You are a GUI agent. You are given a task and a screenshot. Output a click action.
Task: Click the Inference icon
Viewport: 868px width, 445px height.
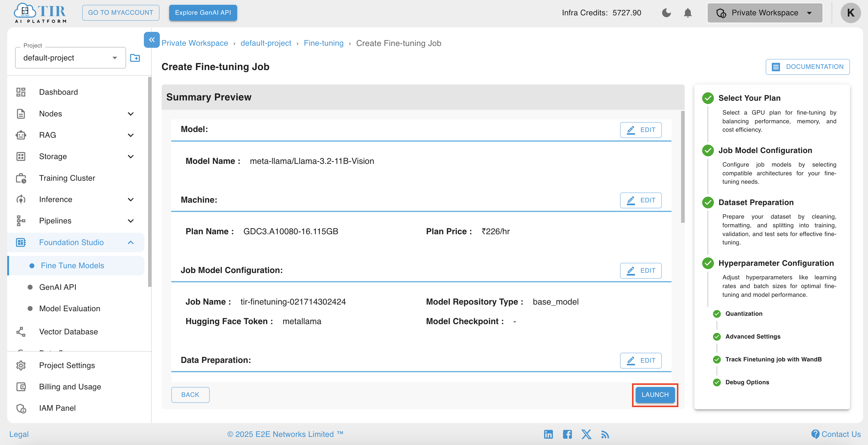[21, 200]
